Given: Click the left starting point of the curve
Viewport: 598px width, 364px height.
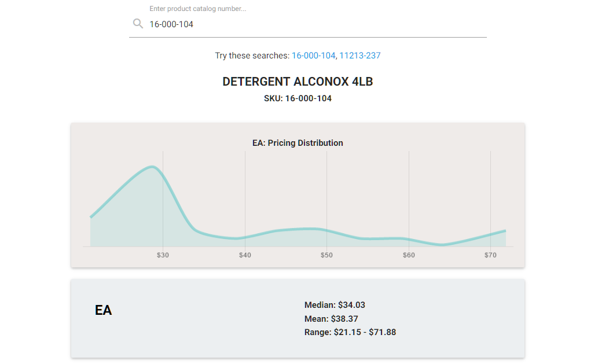Looking at the screenshot, I should tap(91, 217).
